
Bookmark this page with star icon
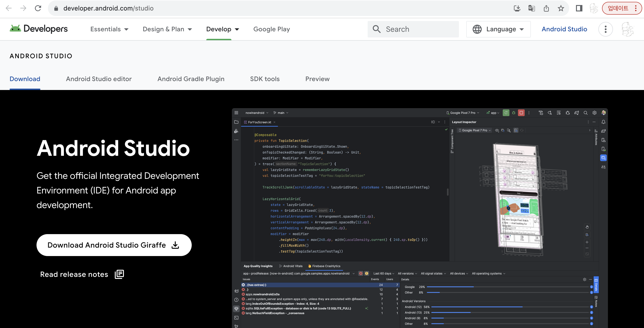tap(561, 8)
